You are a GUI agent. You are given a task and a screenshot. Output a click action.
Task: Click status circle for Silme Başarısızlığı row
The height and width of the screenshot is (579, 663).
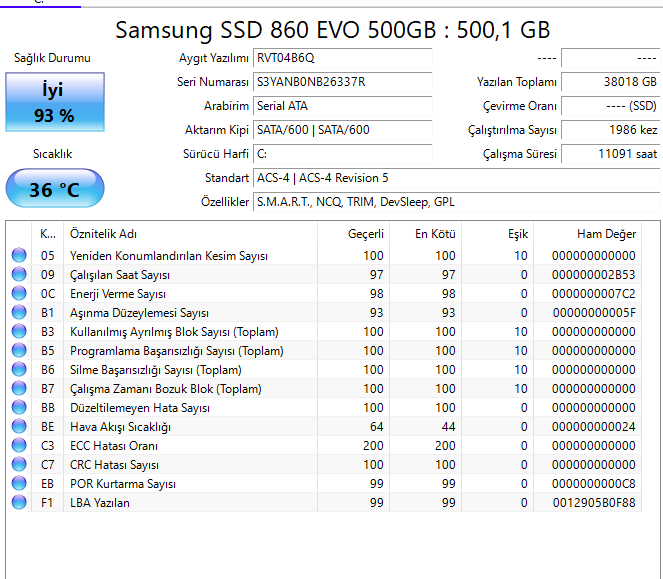pos(19,370)
